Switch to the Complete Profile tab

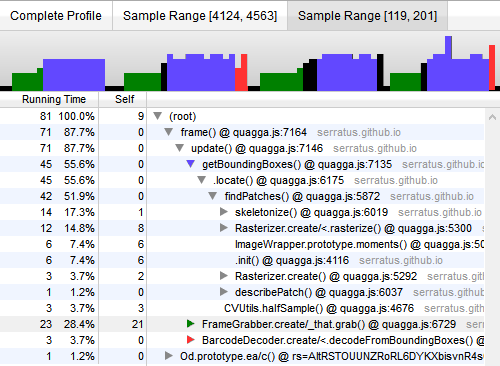coord(56,16)
